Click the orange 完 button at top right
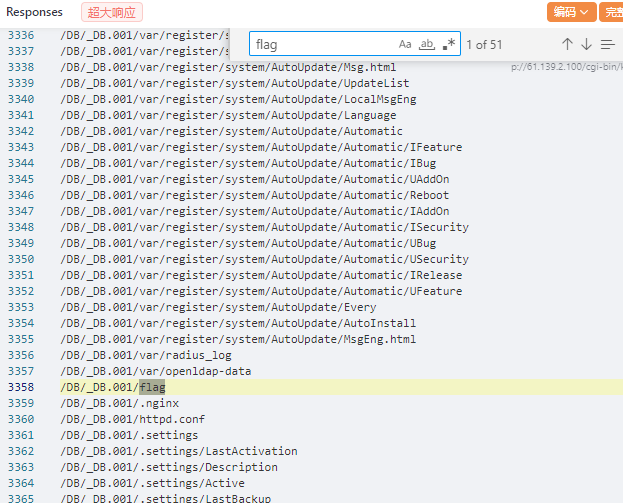 [x=611, y=12]
